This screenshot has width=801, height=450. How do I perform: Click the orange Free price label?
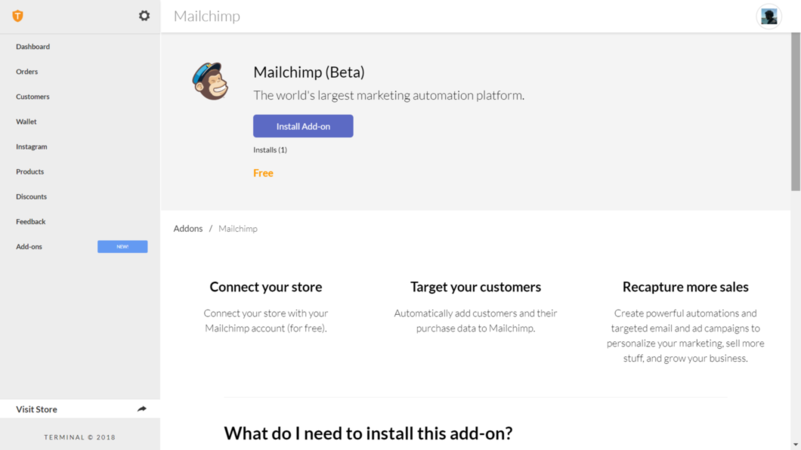click(x=263, y=173)
